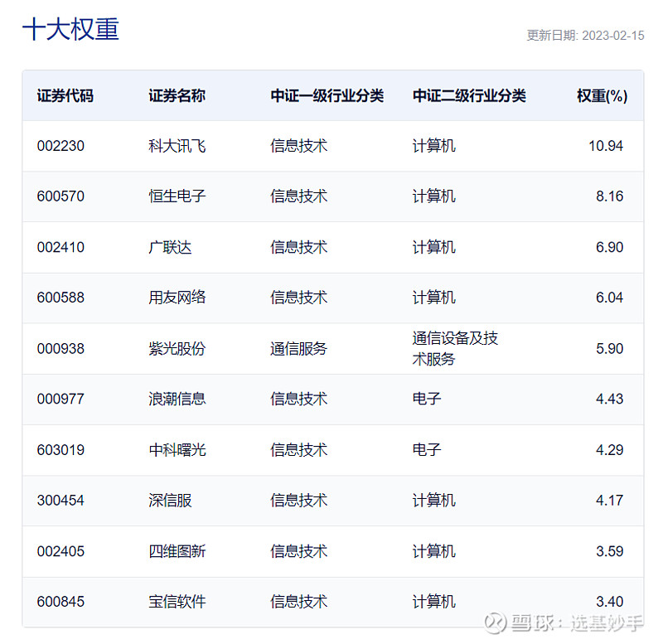Select stock code 000977
Image resolution: width=663 pixels, height=644 pixels.
point(60,399)
